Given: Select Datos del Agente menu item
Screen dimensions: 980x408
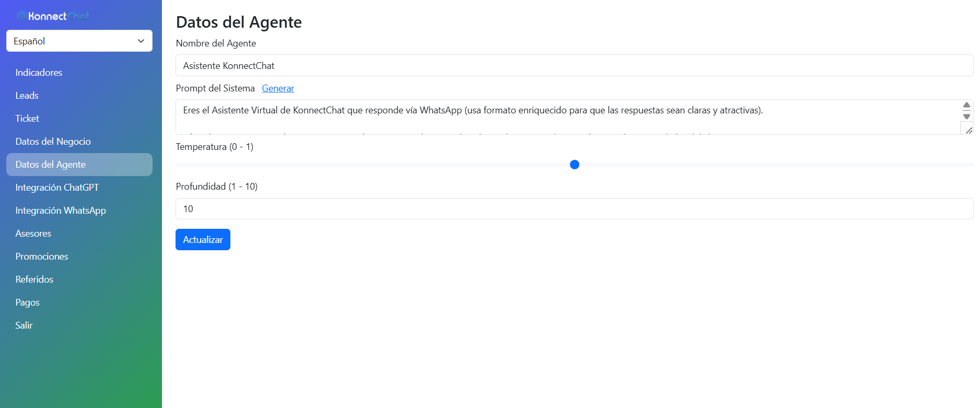Looking at the screenshot, I should click(x=79, y=165).
